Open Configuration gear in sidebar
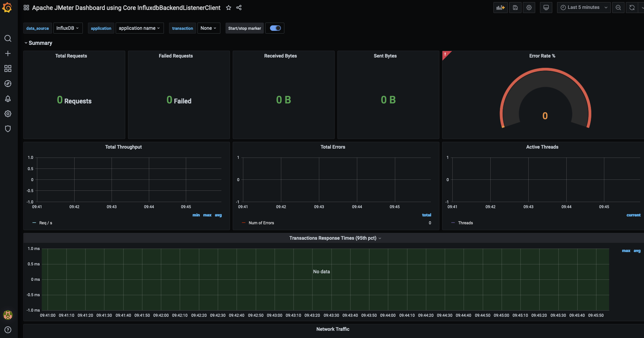Image resolution: width=644 pixels, height=338 pixels. pyautogui.click(x=8, y=114)
